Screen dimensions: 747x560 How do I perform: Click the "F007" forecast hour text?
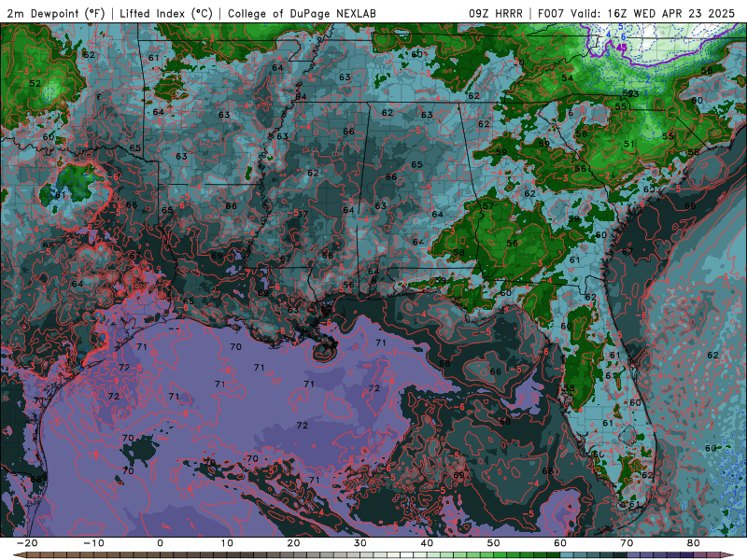[553, 13]
